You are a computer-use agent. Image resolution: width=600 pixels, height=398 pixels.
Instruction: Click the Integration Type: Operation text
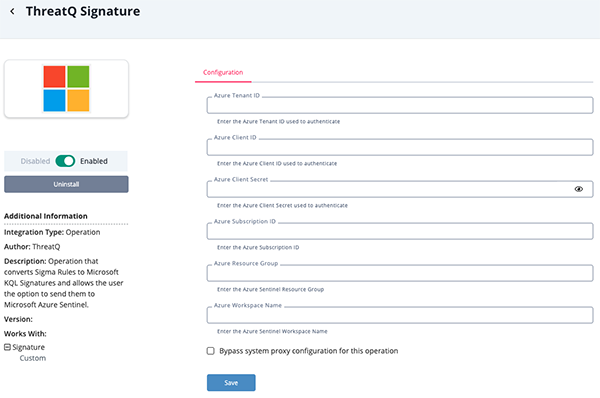click(52, 232)
